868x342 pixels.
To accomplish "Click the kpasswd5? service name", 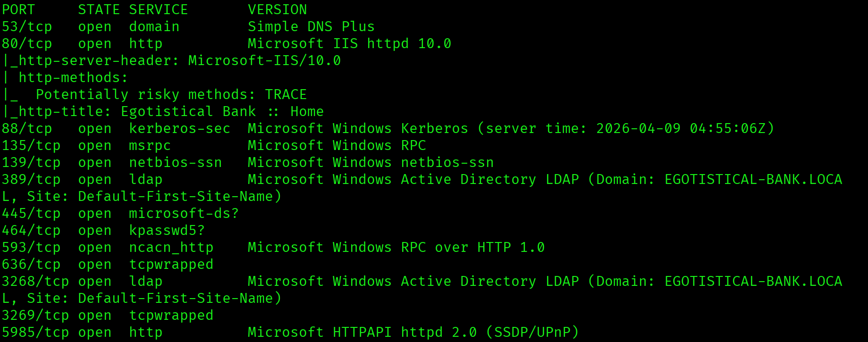I will coord(167,231).
